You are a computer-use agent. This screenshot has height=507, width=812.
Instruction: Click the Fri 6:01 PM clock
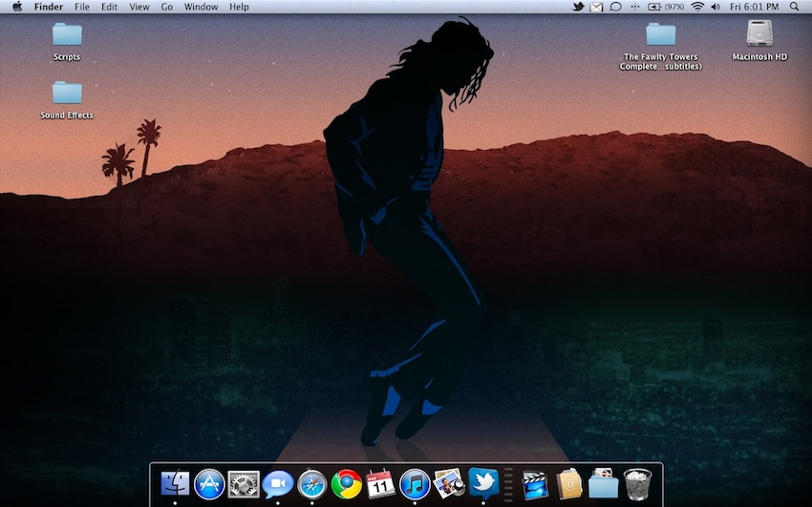coord(754,7)
